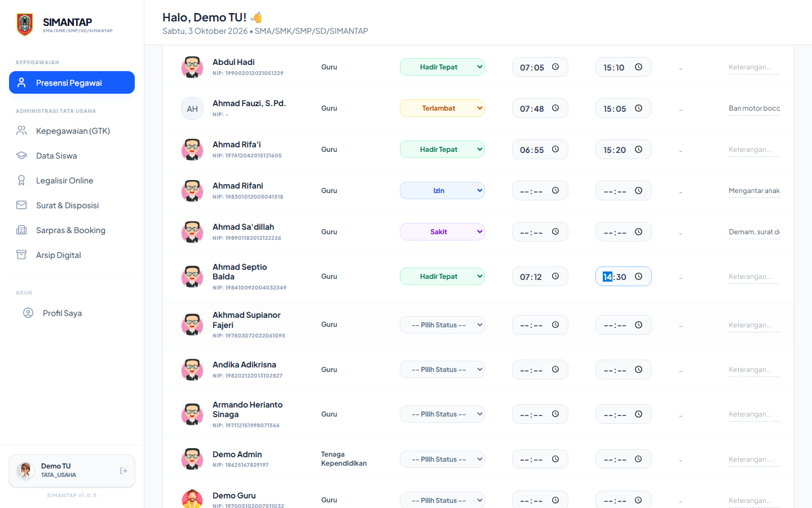
Task: Click the AH initials avatar of Ahmad Fauzi
Action: pyautogui.click(x=192, y=108)
